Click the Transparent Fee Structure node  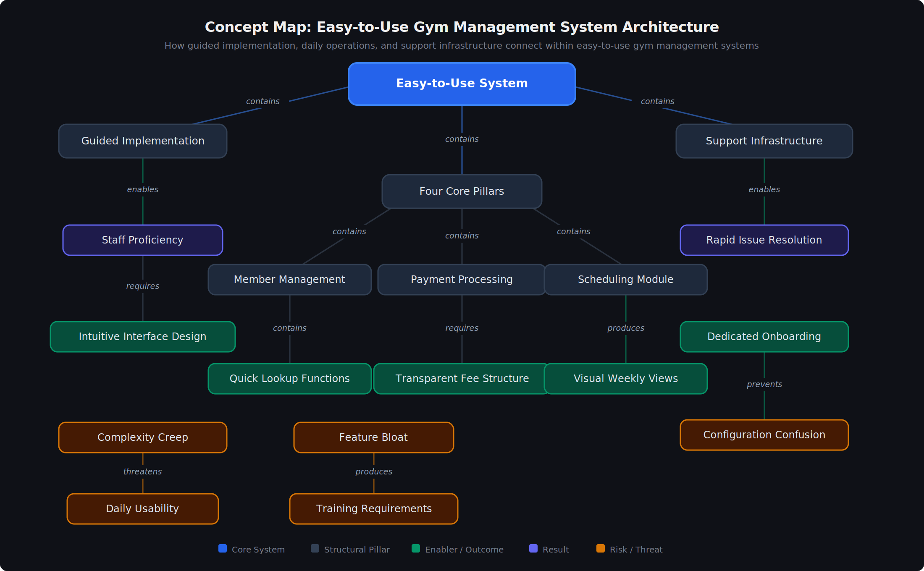[x=462, y=379]
